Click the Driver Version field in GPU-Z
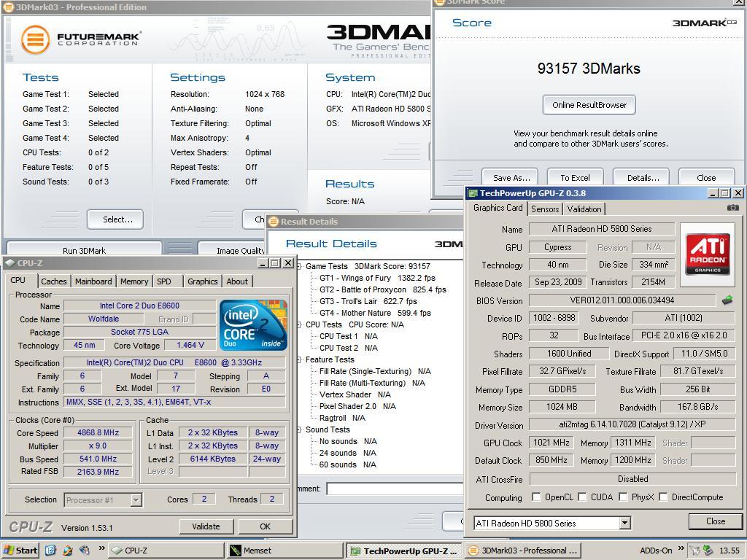The image size is (747, 560). click(632, 424)
